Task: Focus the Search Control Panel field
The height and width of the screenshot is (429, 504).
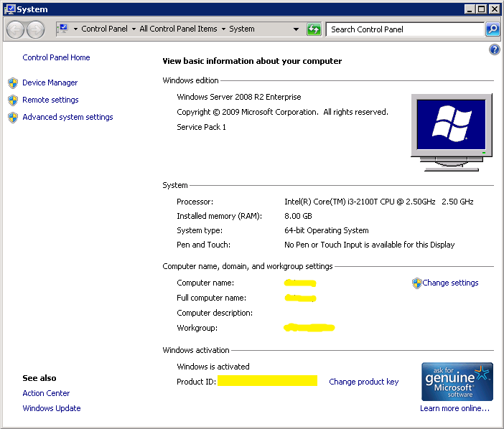Action: pyautogui.click(x=405, y=29)
